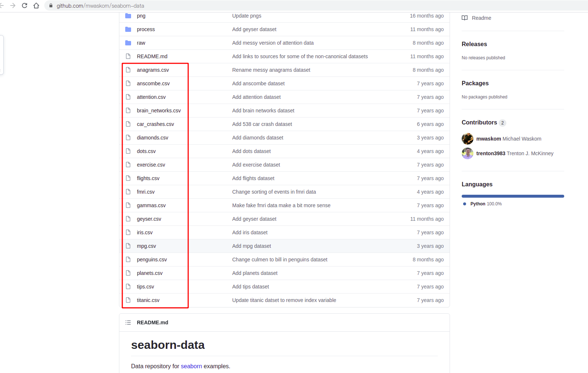Open mwaskom contributor avatar
The height and width of the screenshot is (373, 588).
[468, 139]
